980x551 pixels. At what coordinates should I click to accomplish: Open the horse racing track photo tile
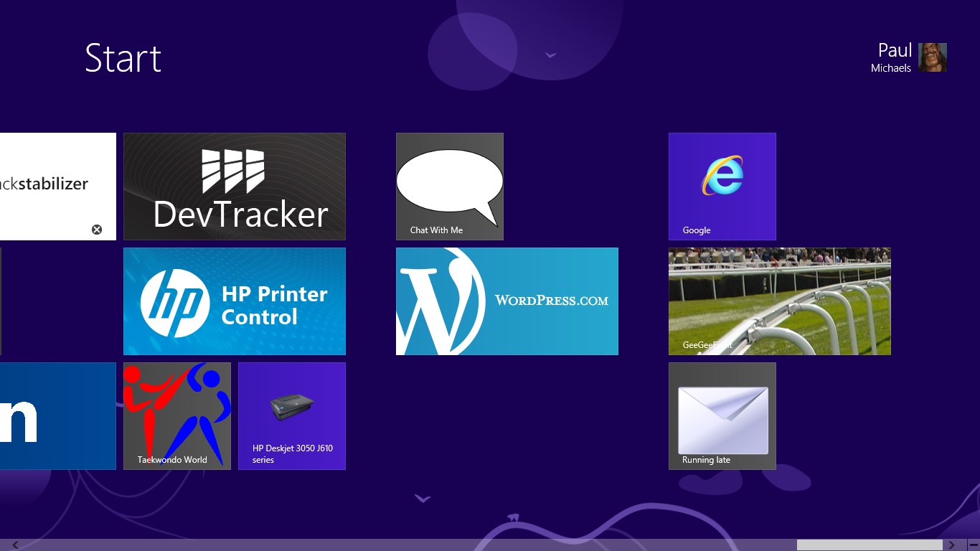pos(779,301)
